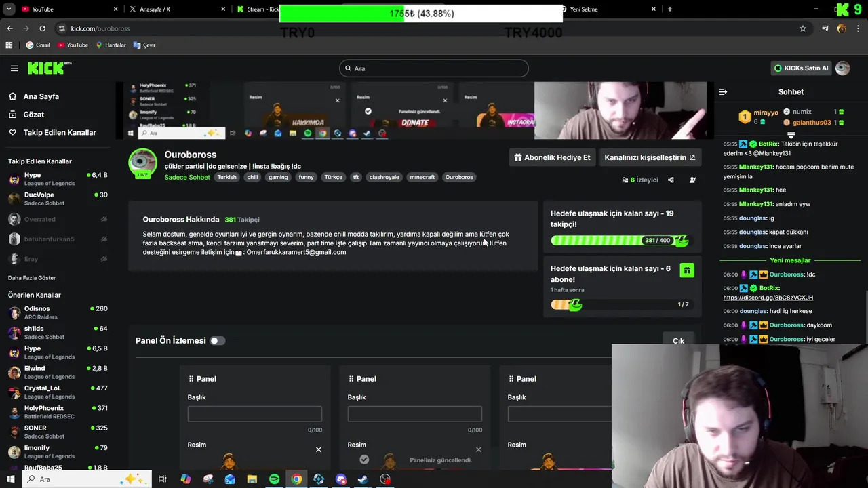Open Task View on the taskbar
The image size is (868, 488).
pos(163,479)
